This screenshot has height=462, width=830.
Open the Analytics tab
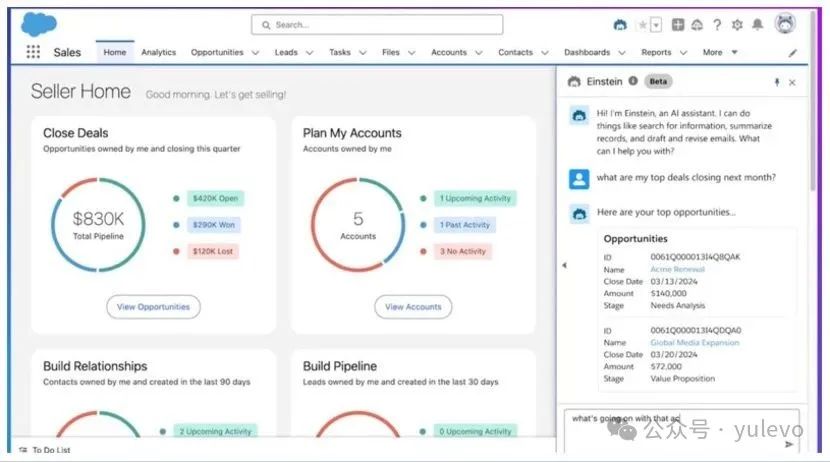tap(158, 52)
